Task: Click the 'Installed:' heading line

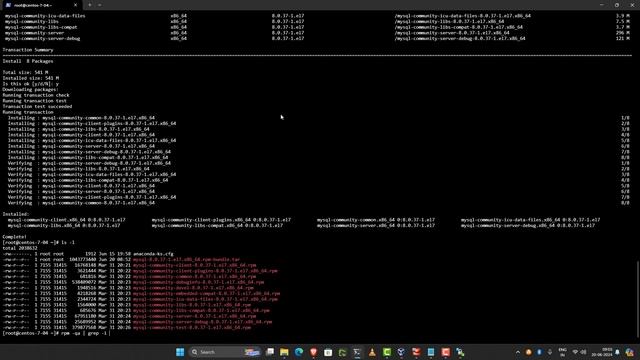Action: pyautogui.click(x=16, y=214)
